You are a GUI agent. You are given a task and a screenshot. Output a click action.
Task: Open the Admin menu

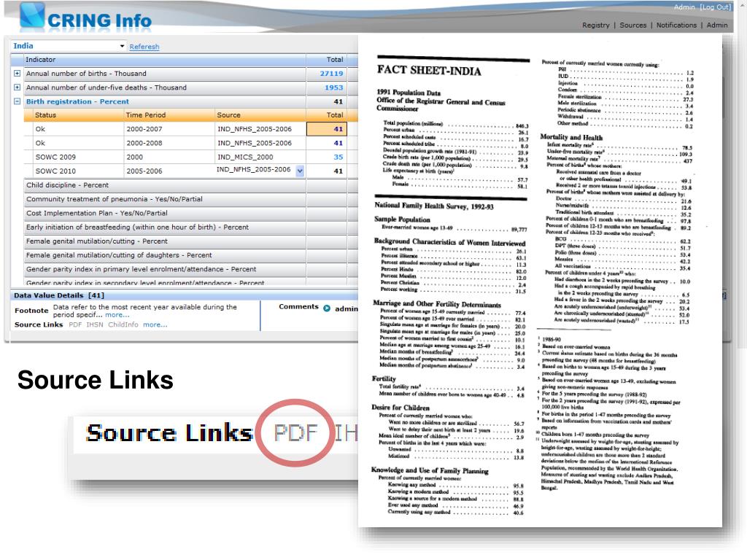(717, 26)
